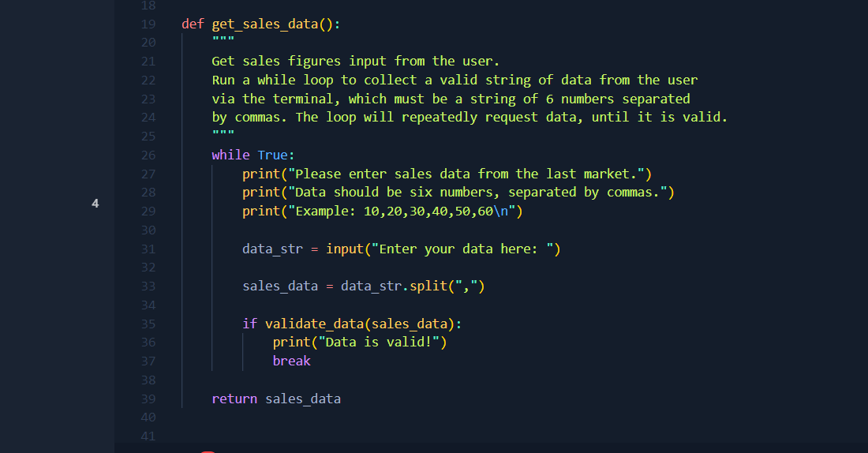
Task: Click the data_str variable on line 31
Action: 272,249
